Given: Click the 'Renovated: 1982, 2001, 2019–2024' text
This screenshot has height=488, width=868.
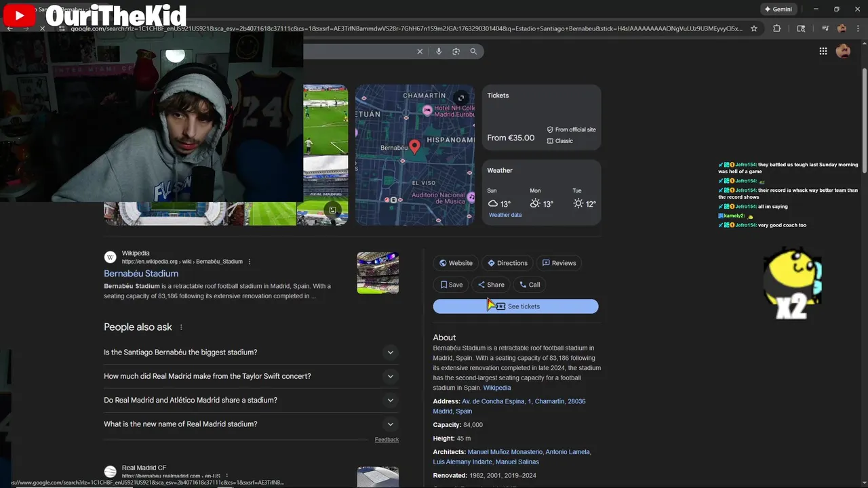Looking at the screenshot, I should 484,476.
